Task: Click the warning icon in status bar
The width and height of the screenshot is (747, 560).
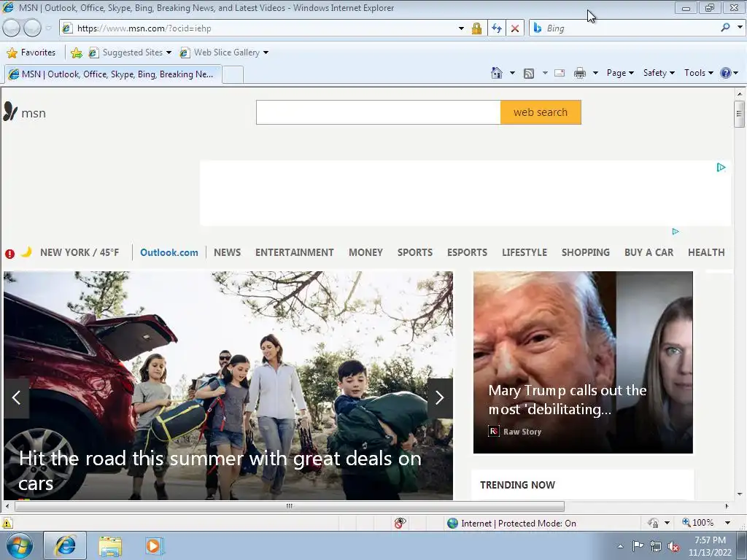Action: (x=7, y=523)
